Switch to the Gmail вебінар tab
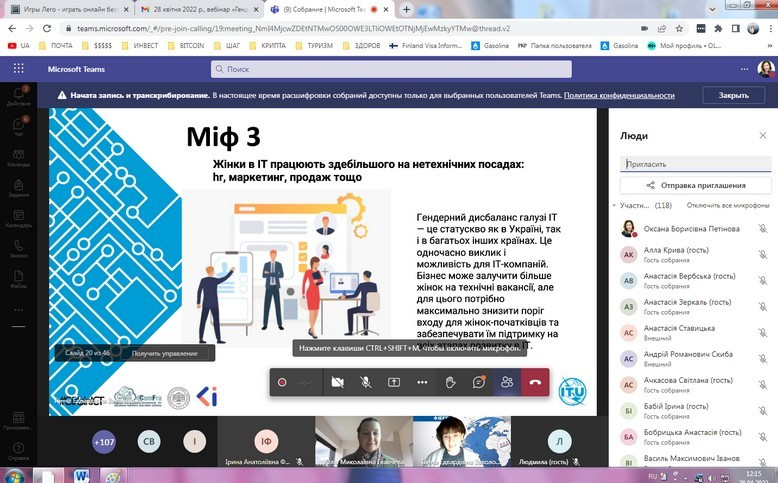The height and width of the screenshot is (483, 778). click(x=199, y=9)
